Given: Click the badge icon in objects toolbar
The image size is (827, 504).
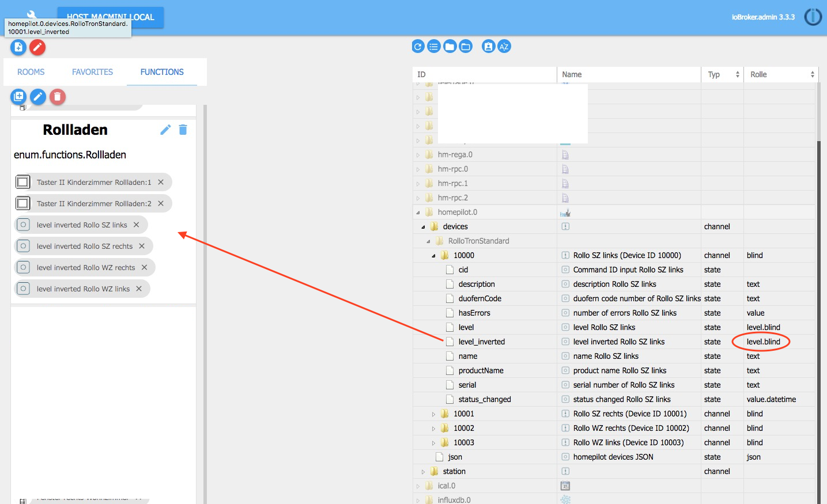Looking at the screenshot, I should point(489,47).
